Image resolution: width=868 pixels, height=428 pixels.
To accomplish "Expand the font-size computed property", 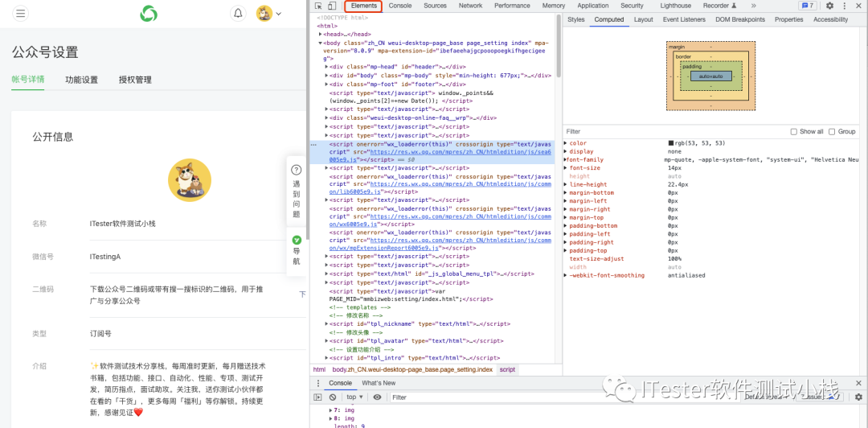I will [565, 168].
